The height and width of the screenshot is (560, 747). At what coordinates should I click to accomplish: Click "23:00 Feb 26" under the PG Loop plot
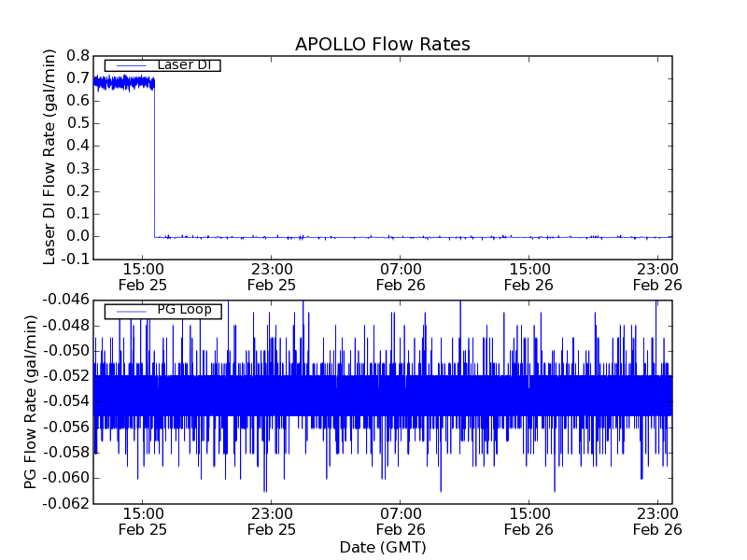(x=657, y=522)
